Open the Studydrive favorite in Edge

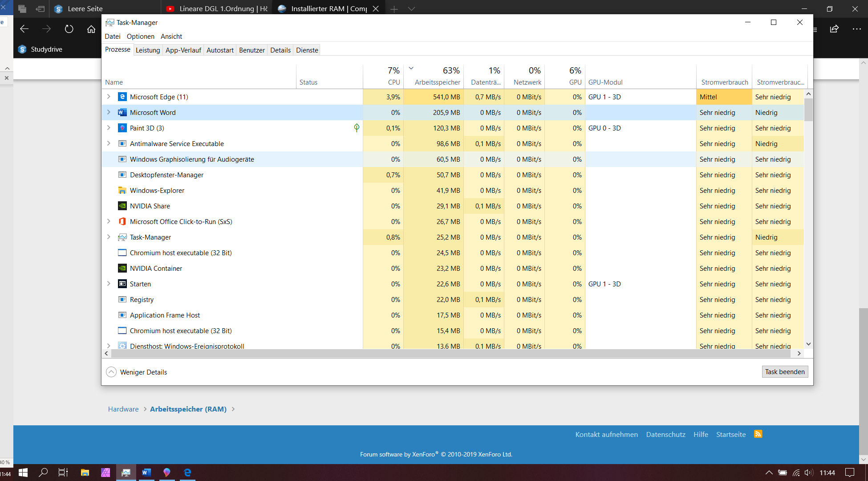point(41,49)
